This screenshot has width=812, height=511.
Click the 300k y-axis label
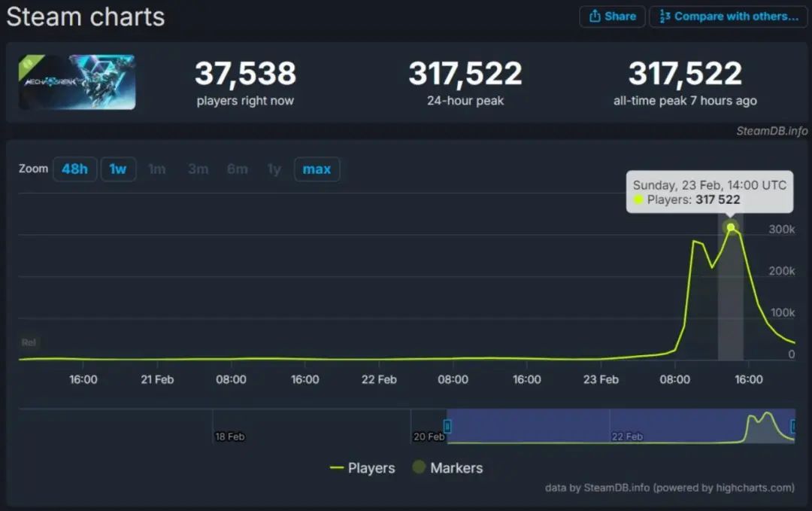[x=781, y=229]
